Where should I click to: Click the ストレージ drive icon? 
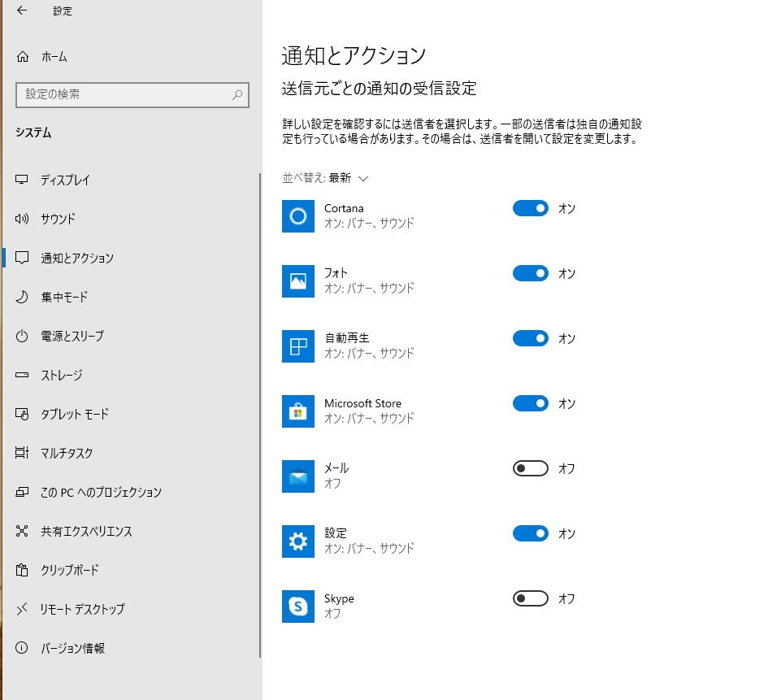click(x=21, y=375)
